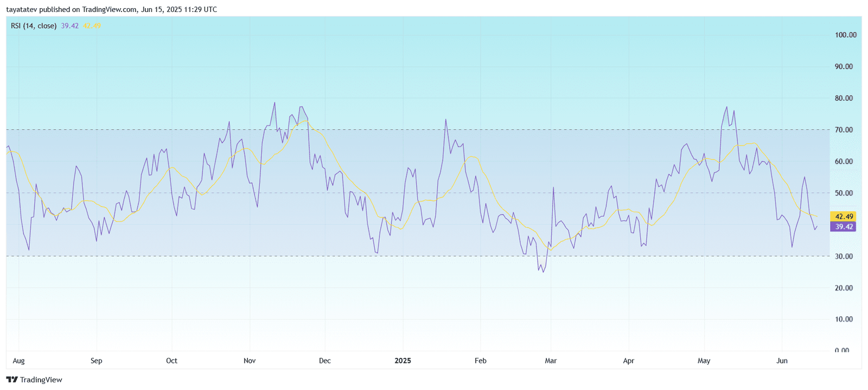
Task: Click the 80.00 scale label
Action: (844, 98)
